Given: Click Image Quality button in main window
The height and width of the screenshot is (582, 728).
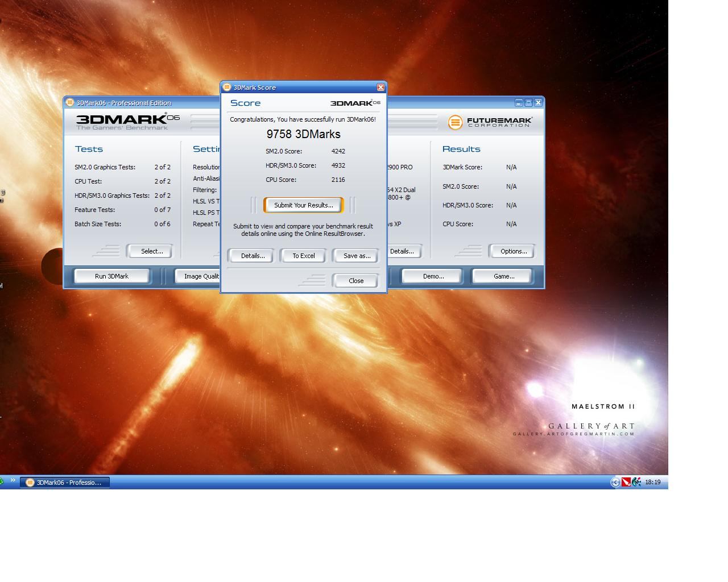Looking at the screenshot, I should coord(197,276).
